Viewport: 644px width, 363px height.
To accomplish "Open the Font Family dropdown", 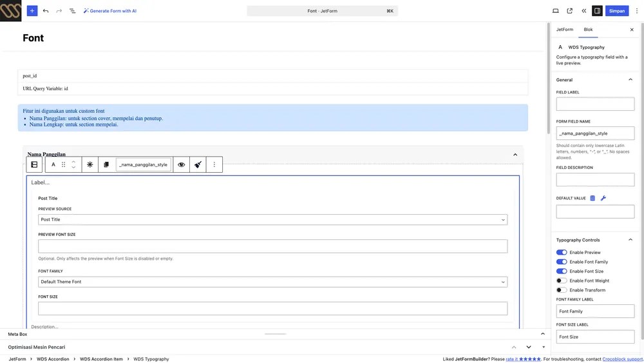I will 272,282.
